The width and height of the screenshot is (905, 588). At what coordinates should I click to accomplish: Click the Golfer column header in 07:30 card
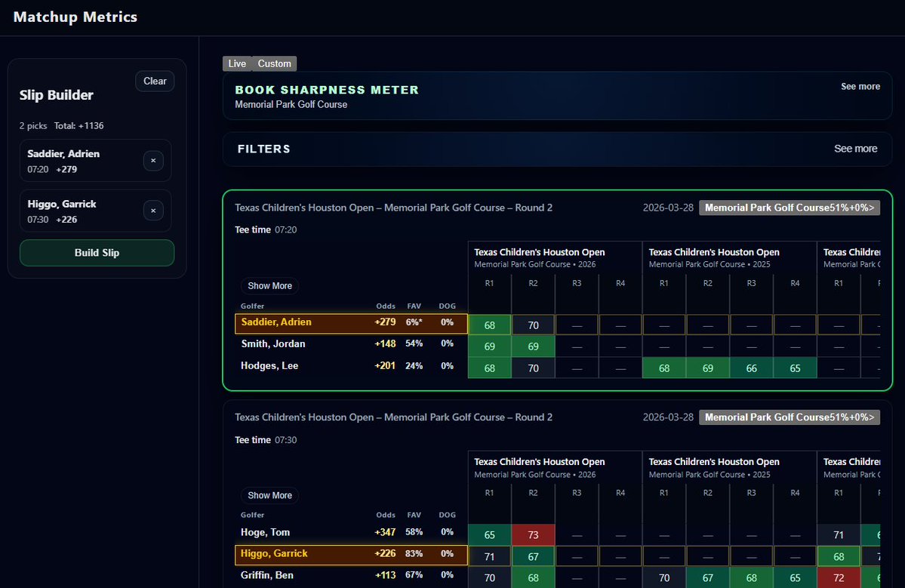(x=252, y=516)
